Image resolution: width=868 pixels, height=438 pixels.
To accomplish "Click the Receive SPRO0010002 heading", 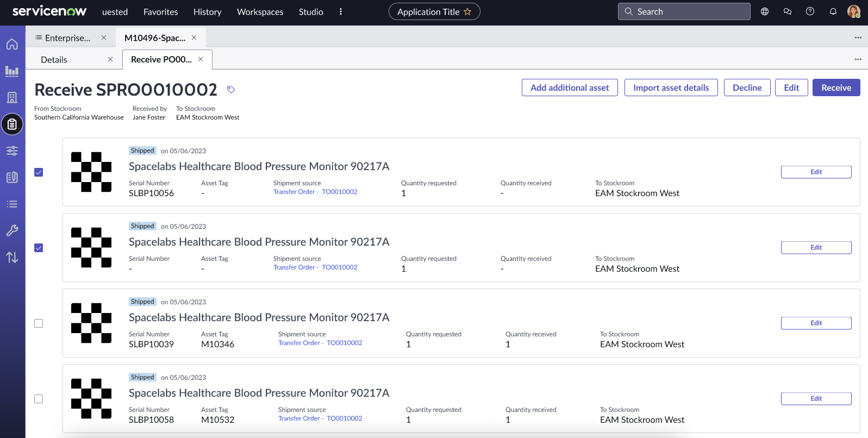I will tap(126, 90).
